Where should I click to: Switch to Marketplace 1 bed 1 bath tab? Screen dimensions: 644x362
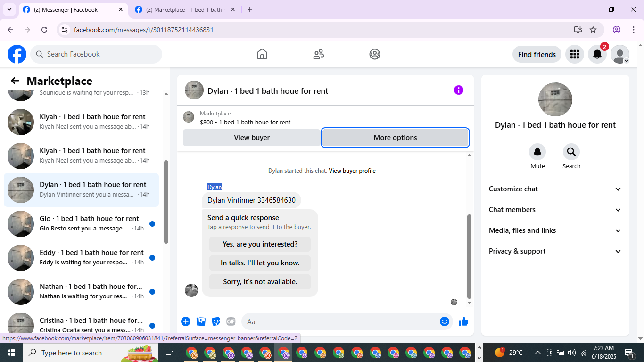pyautogui.click(x=184, y=9)
